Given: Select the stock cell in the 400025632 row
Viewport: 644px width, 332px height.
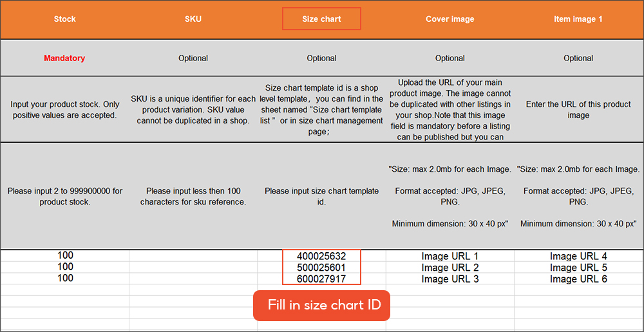Looking at the screenshot, I should [64, 255].
